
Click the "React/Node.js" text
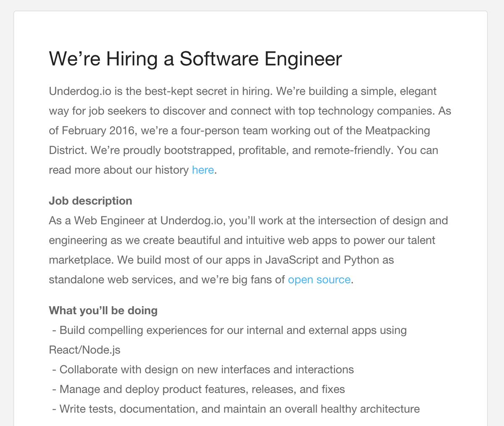[84, 350]
